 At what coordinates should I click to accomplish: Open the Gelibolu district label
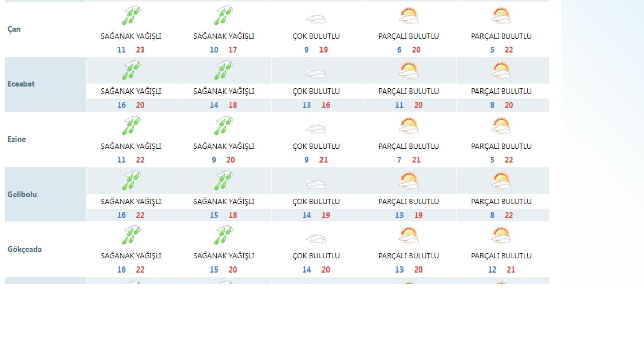click(x=22, y=194)
